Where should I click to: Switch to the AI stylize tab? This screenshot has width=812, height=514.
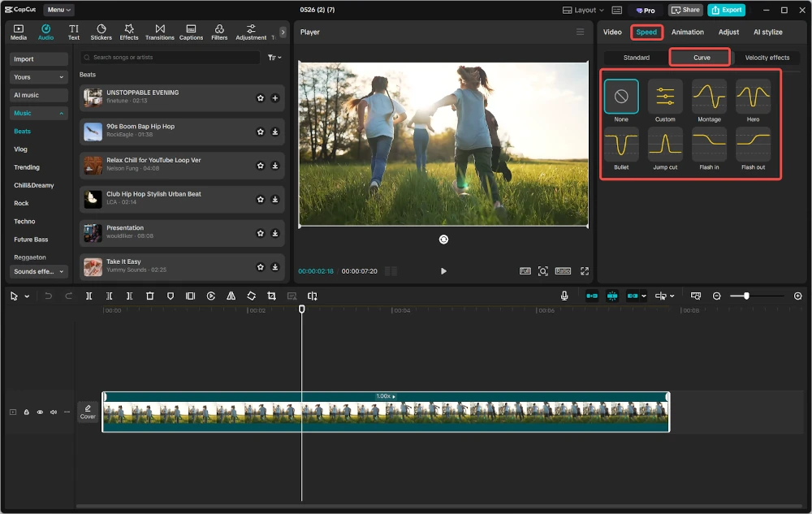[767, 32]
